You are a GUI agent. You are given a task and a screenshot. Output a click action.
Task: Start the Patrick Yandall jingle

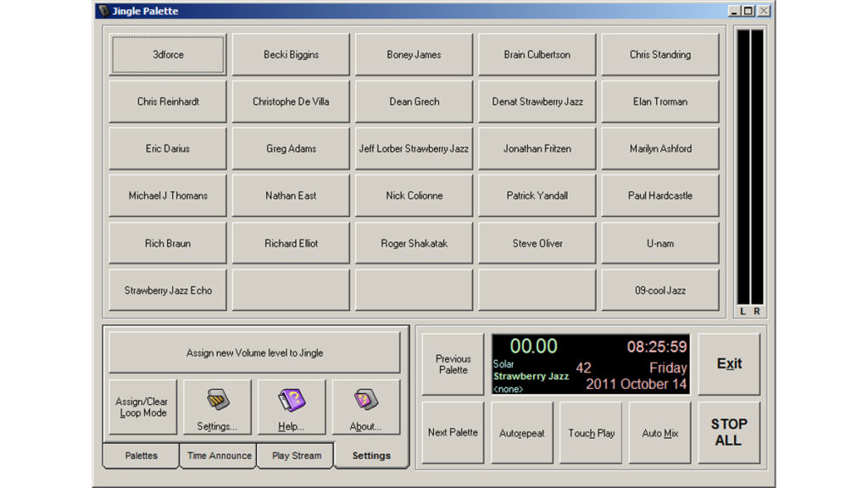point(537,196)
